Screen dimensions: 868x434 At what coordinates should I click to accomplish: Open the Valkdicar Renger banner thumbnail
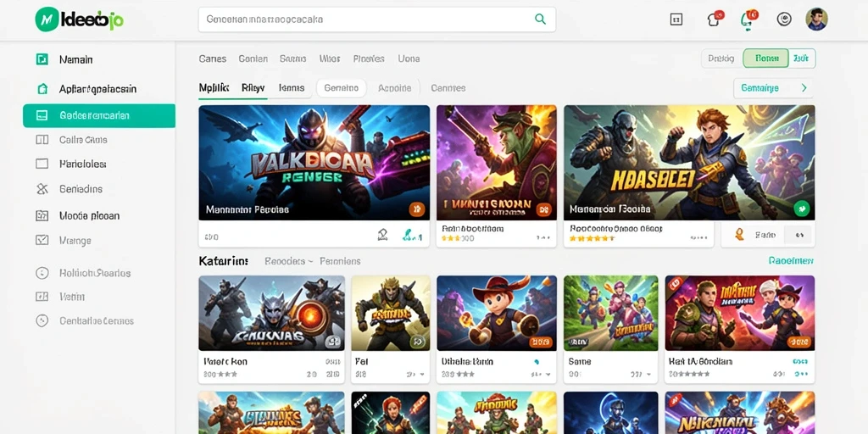[x=314, y=163]
